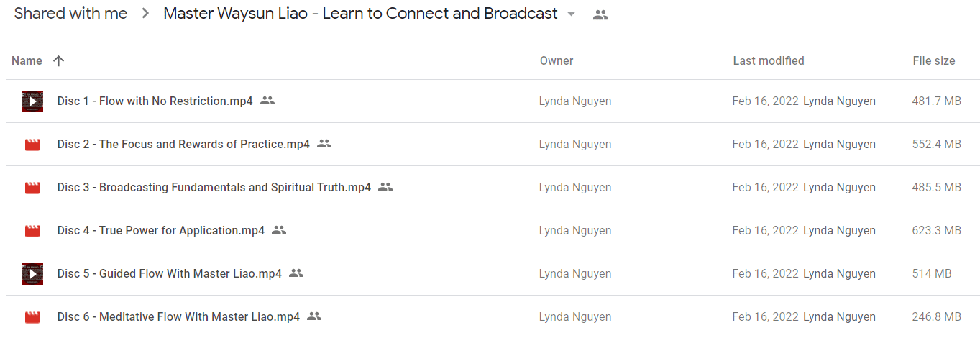Select the Disc 4 red video file icon
Screen dimensions: 980x338
32,231
